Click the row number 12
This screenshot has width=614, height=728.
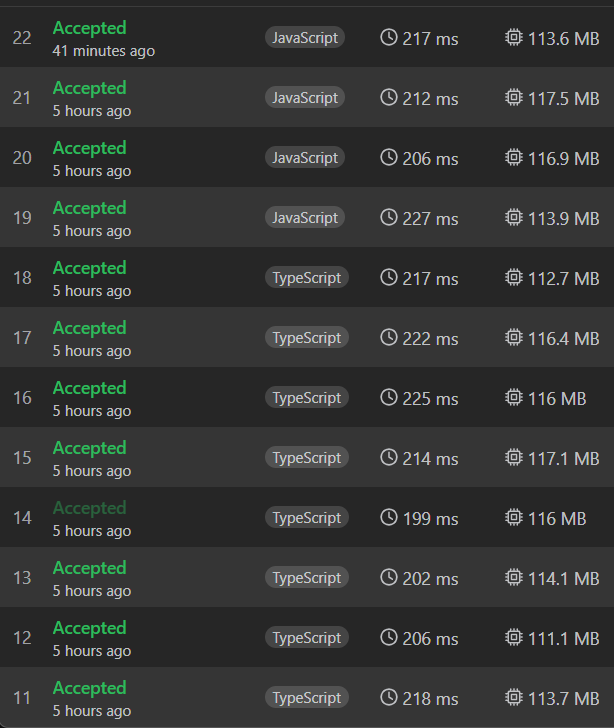pyautogui.click(x=22, y=638)
